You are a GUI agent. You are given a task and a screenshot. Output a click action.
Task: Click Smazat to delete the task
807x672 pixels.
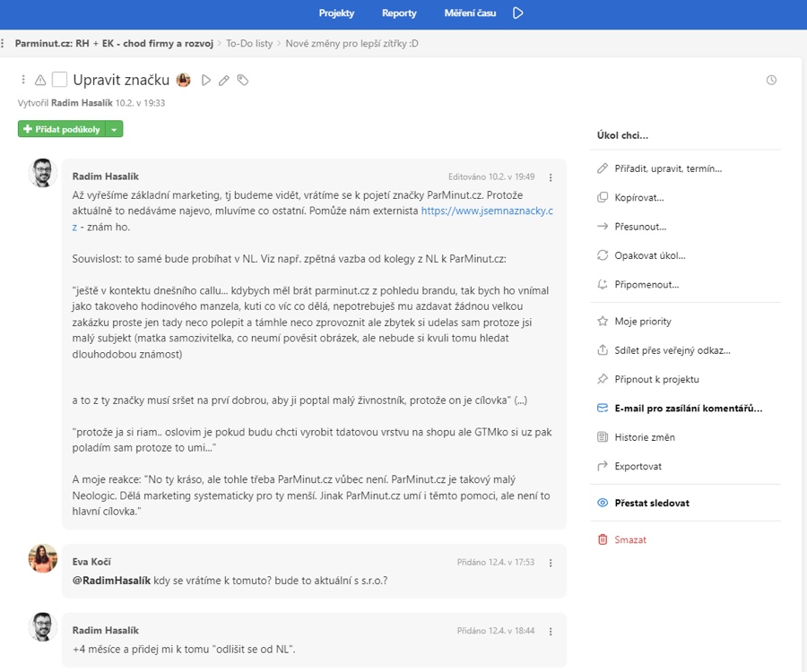[x=630, y=539]
